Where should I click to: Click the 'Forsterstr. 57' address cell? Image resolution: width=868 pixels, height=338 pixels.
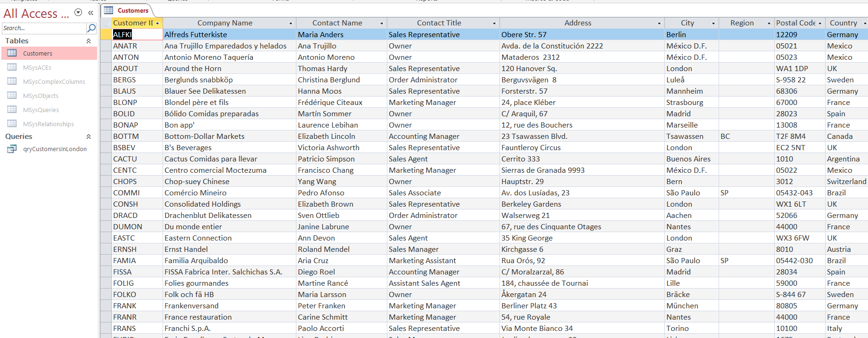pos(582,91)
